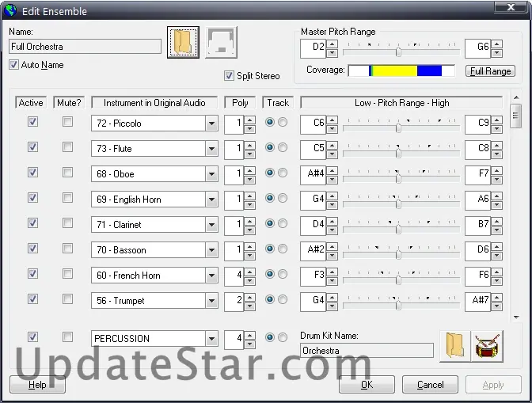532x403 pixels.
Task: Select second Track radio for French Horn
Action: tap(283, 274)
